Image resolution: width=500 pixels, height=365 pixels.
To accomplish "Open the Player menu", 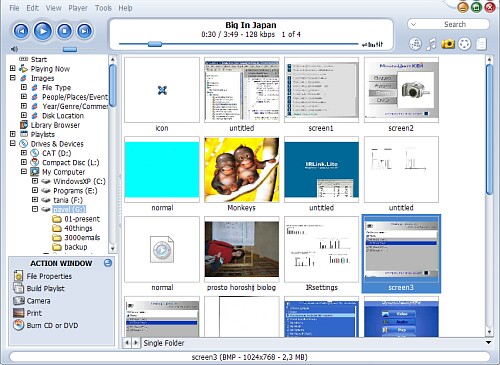I will pos(78,8).
